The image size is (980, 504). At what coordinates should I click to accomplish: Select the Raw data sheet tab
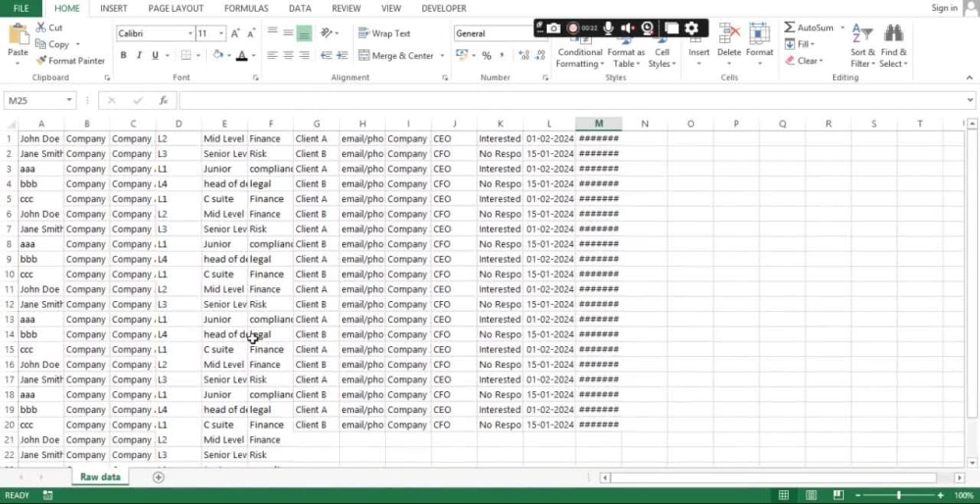click(x=100, y=478)
